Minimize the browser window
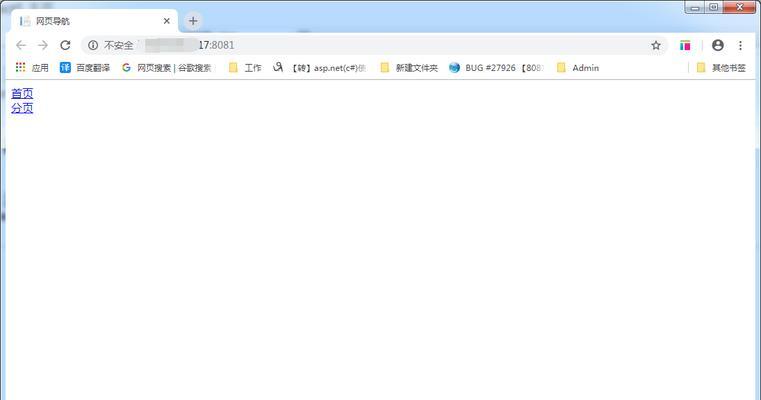Image resolution: width=761 pixels, height=400 pixels. tap(695, 7)
